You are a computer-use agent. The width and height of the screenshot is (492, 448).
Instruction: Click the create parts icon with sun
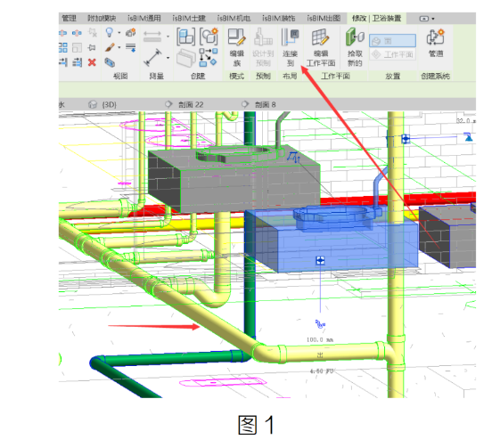(x=209, y=37)
